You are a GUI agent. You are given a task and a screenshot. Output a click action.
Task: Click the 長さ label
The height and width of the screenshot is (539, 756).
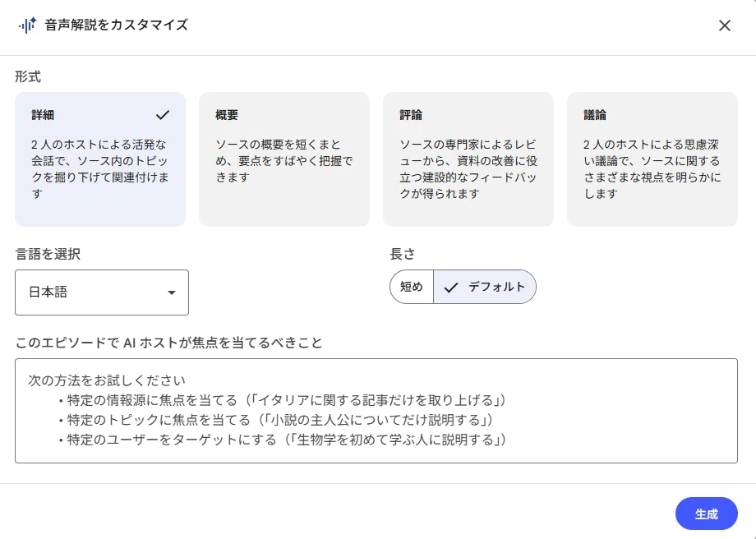[403, 254]
